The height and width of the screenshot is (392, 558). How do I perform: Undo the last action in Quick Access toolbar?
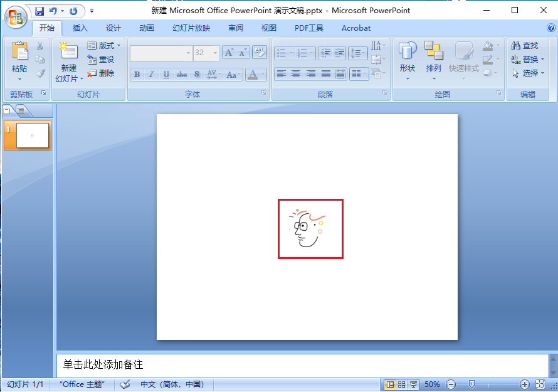coord(53,11)
